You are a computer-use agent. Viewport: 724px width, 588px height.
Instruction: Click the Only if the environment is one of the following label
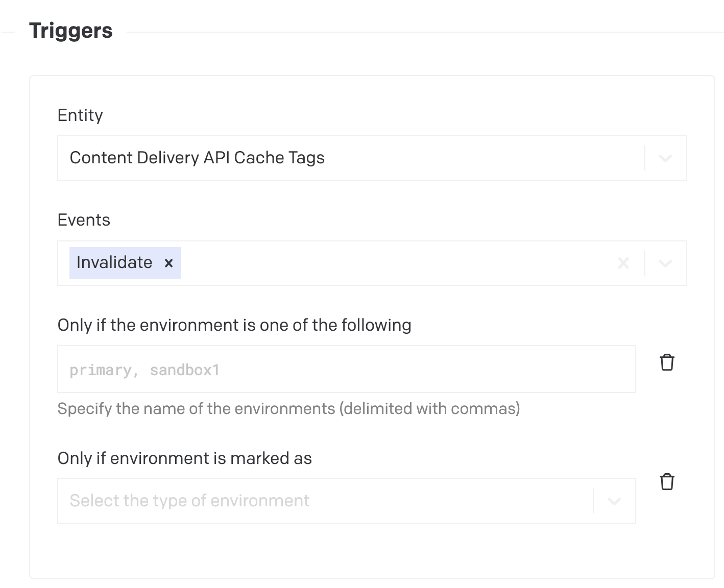point(234,325)
